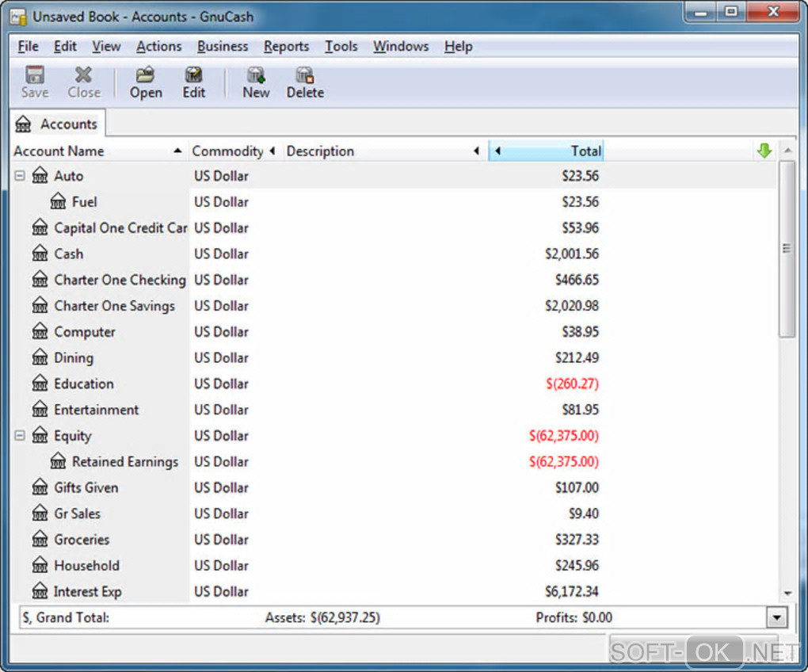Click the Entertainment account bank icon

pos(40,409)
